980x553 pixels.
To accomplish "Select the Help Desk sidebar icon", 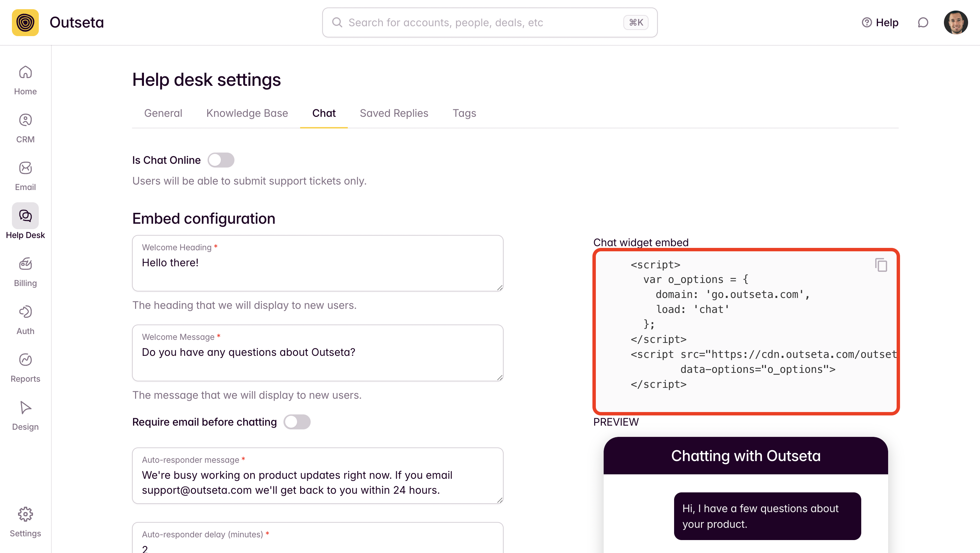I will [x=25, y=216].
